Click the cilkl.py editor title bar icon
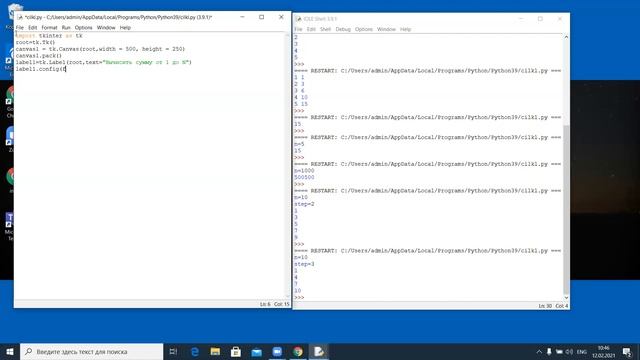Viewport: 640px width, 360px height. coord(20,17)
